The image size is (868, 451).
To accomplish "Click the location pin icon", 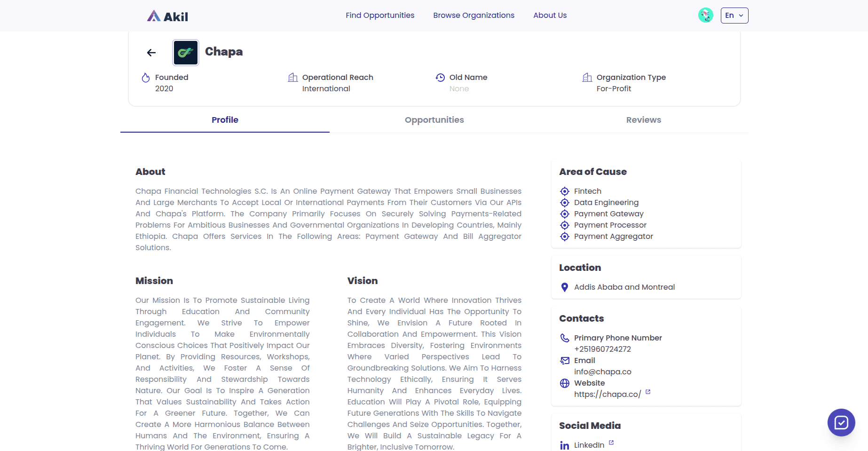I will tap(565, 287).
